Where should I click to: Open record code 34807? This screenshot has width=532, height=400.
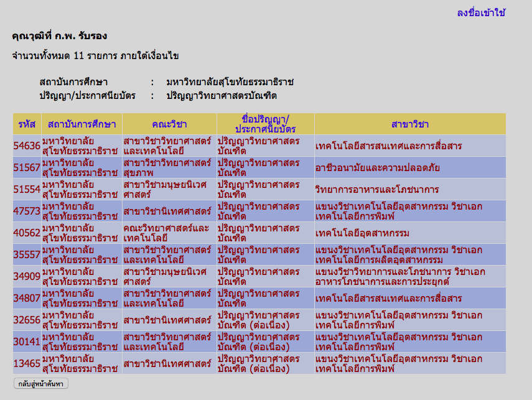tap(27, 298)
